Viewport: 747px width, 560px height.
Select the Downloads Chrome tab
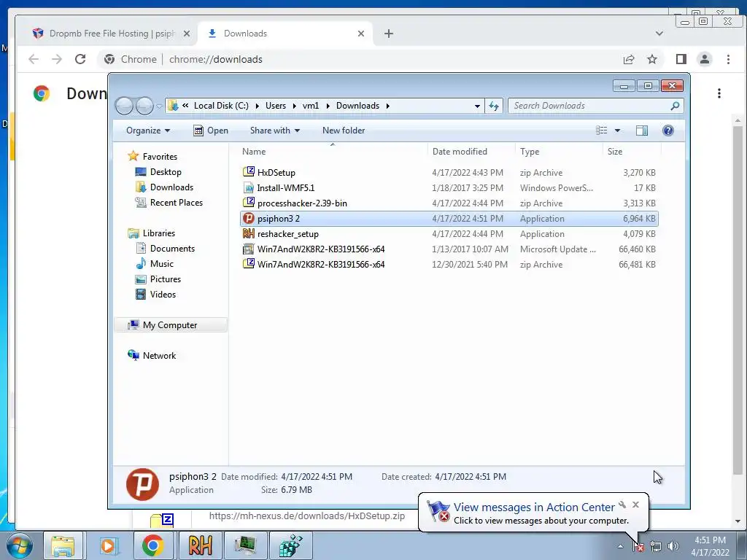click(x=285, y=34)
